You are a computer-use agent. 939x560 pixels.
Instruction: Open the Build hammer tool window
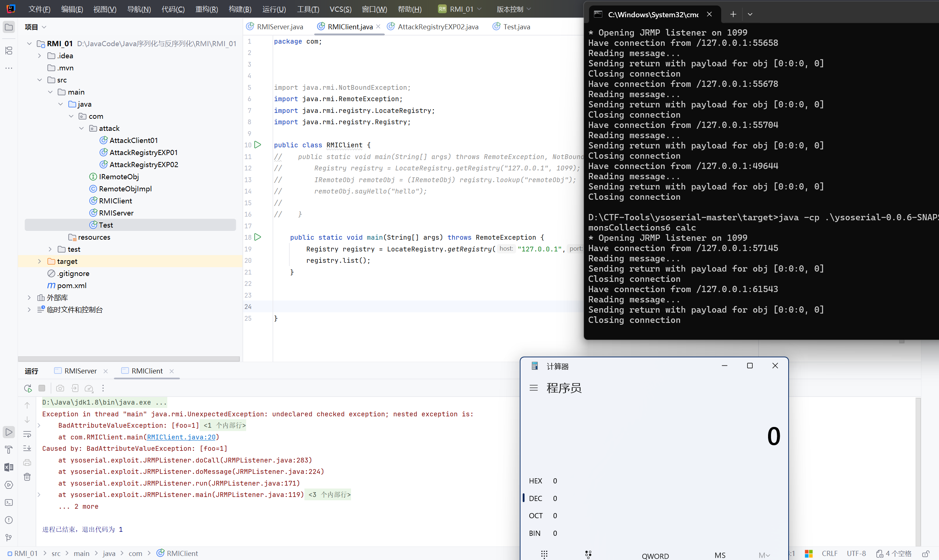[9, 450]
